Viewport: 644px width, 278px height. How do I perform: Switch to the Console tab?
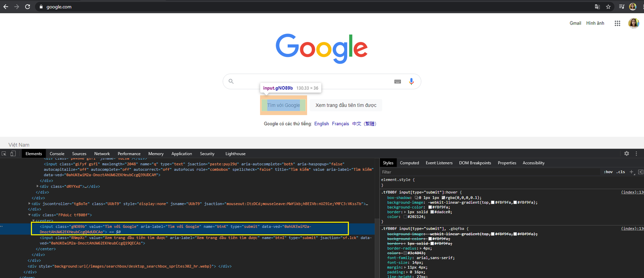coord(57,154)
